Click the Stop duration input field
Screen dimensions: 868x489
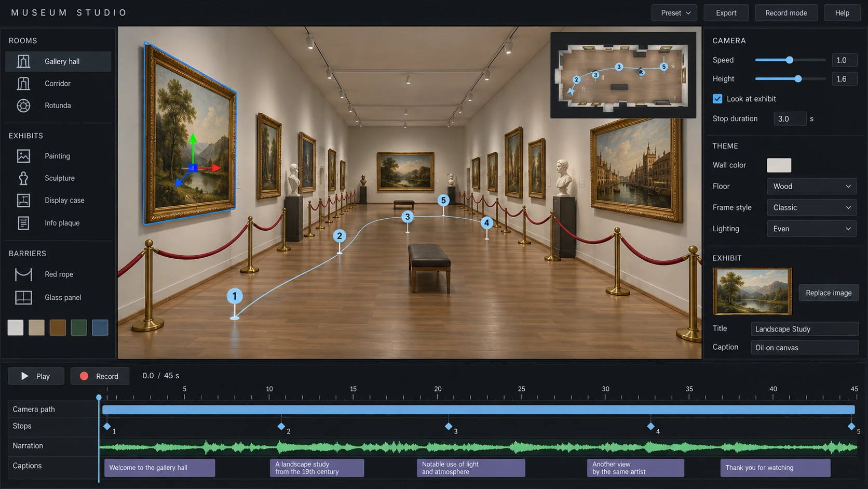pos(790,119)
